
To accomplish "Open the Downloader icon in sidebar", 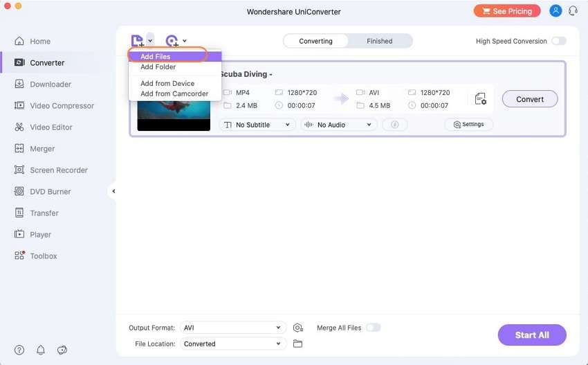I will coord(19,84).
